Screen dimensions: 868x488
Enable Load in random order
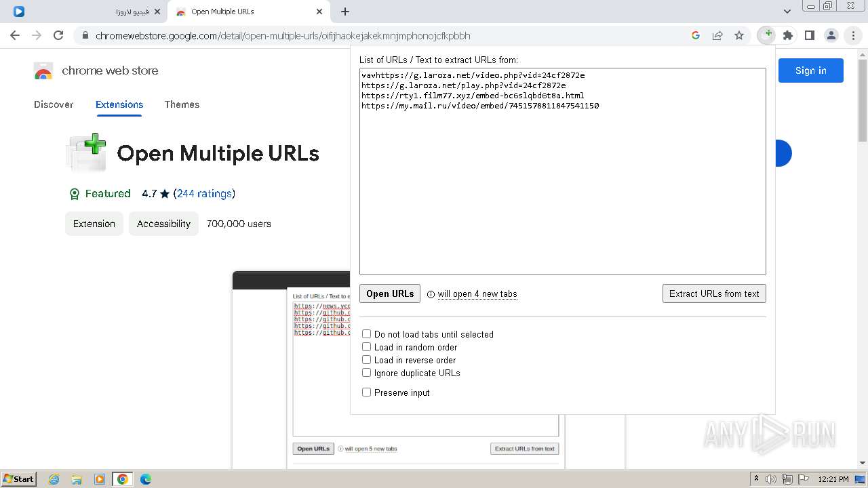(x=366, y=347)
